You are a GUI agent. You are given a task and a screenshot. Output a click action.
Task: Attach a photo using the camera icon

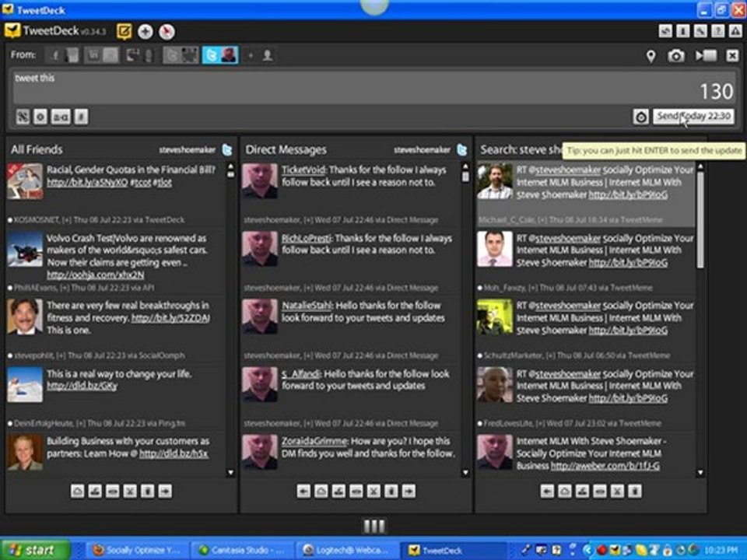[675, 56]
